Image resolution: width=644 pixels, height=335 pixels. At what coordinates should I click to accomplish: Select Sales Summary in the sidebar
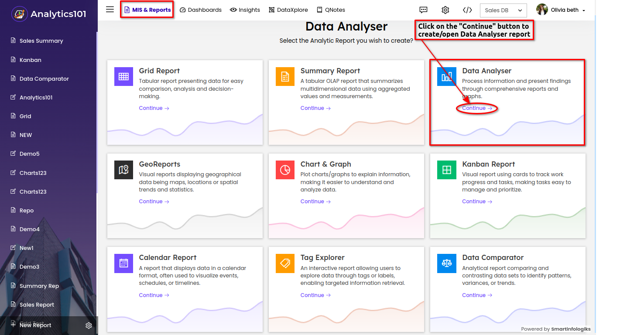(41, 41)
